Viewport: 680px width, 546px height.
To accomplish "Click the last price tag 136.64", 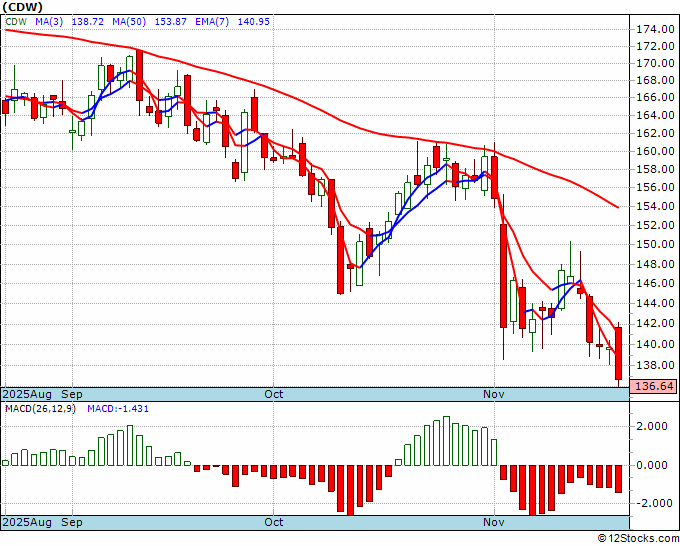I will (x=654, y=386).
